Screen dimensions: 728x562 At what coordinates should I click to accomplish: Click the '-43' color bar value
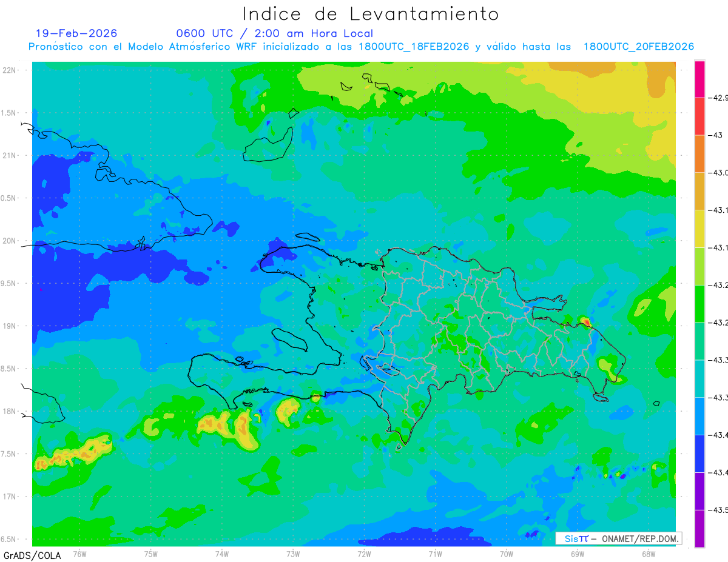click(715, 135)
